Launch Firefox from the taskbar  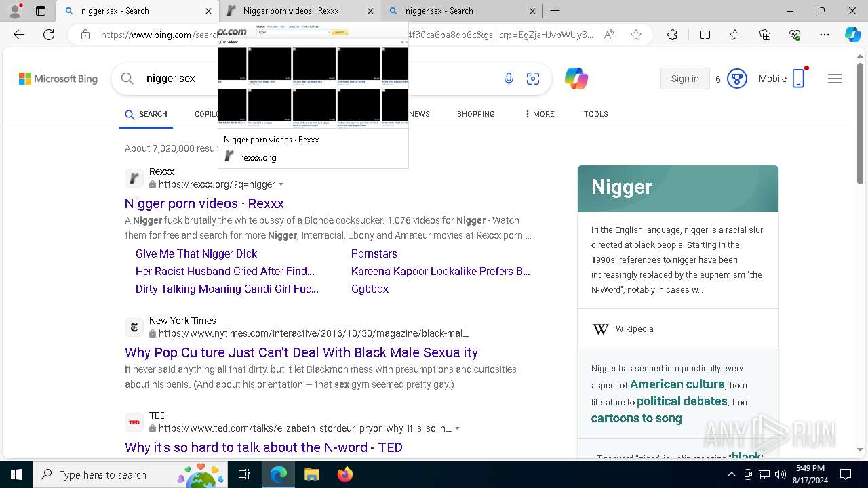click(x=345, y=474)
